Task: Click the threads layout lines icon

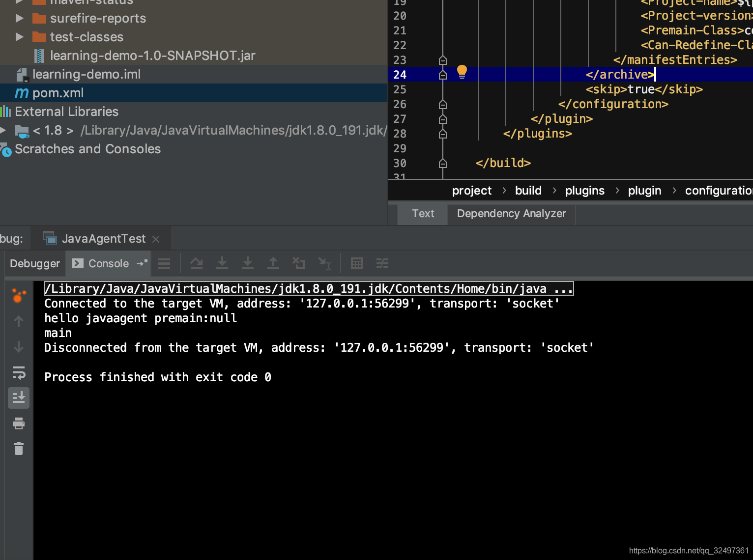Action: click(164, 264)
